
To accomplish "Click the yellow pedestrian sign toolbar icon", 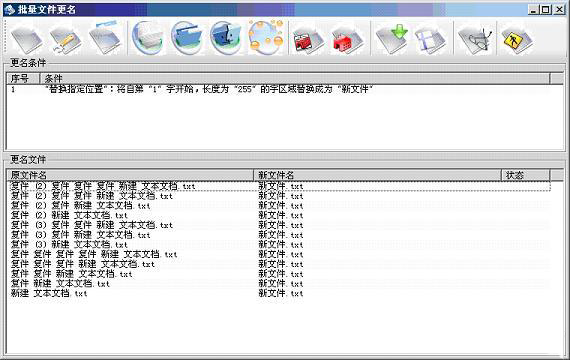I will 517,40.
